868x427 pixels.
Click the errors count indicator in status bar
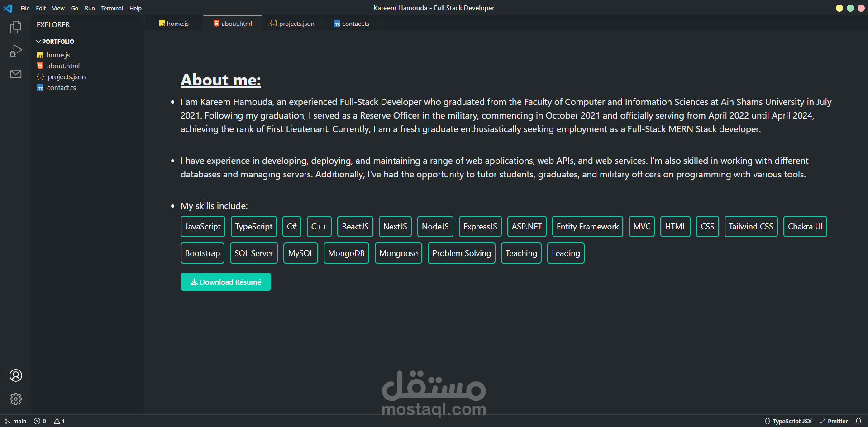pyautogui.click(x=40, y=421)
